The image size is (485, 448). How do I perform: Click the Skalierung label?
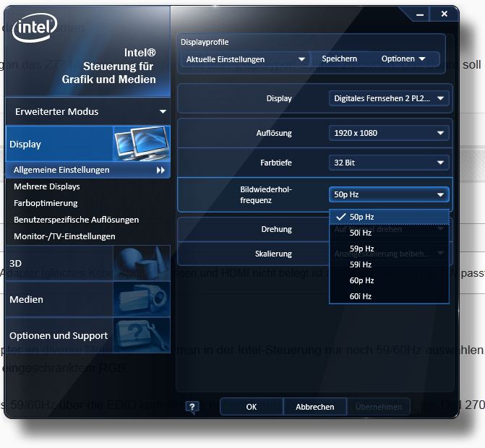point(273,254)
